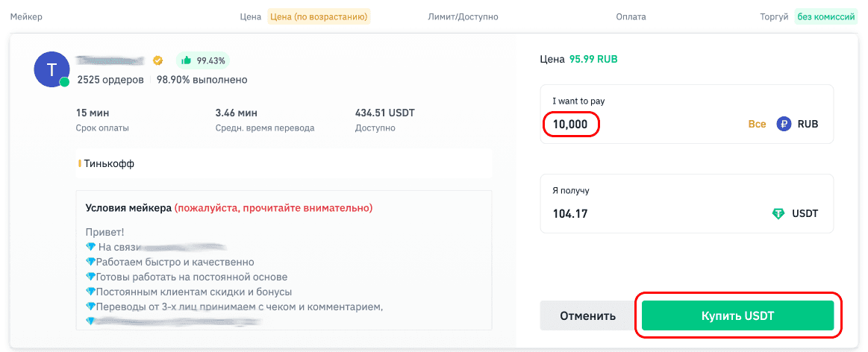
Task: Click the Мейкер column header
Action: coord(27,16)
